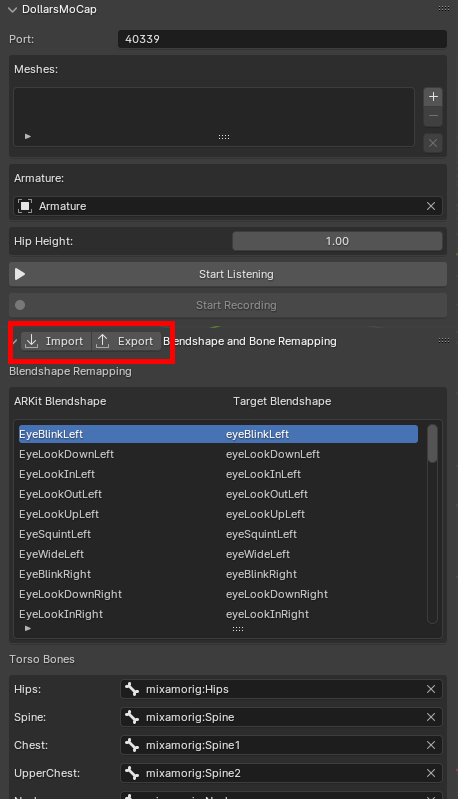Click the Import preset button
Screen dimensions: 458x799
pyautogui.click(x=56, y=341)
